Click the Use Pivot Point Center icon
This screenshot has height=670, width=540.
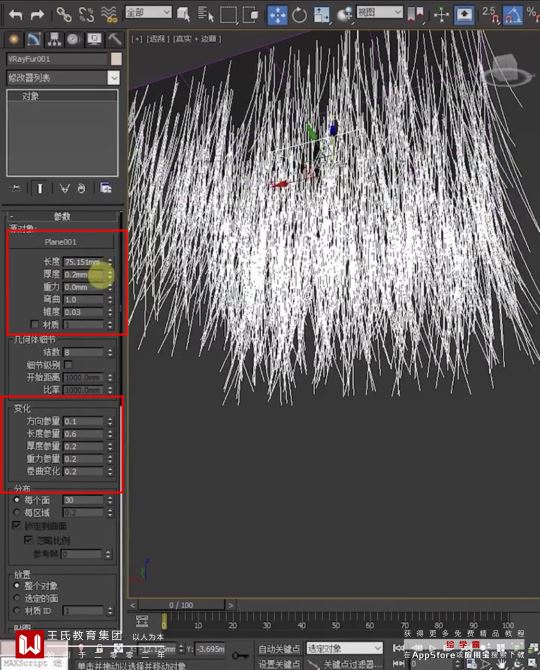415,15
